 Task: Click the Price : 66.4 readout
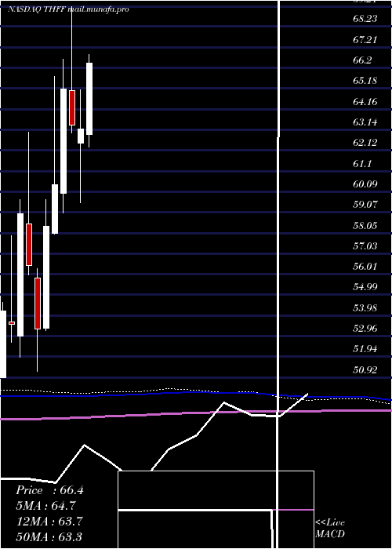pyautogui.click(x=49, y=490)
